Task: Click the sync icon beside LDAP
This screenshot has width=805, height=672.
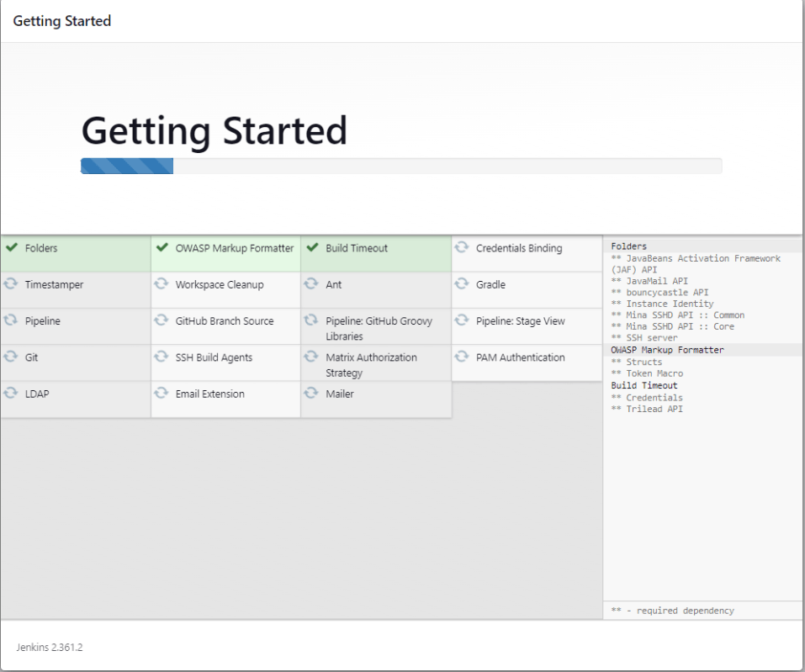Action: (11, 393)
